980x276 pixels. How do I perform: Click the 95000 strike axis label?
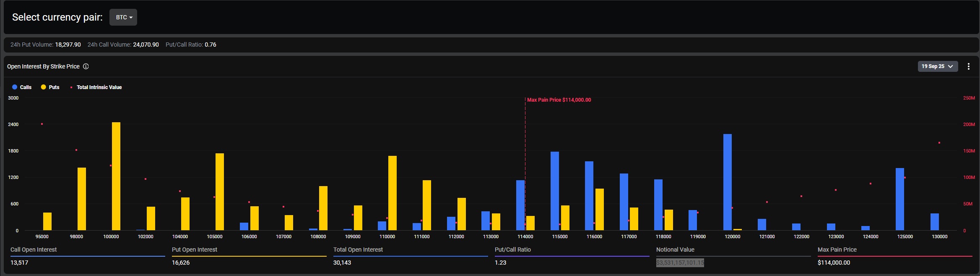point(42,237)
